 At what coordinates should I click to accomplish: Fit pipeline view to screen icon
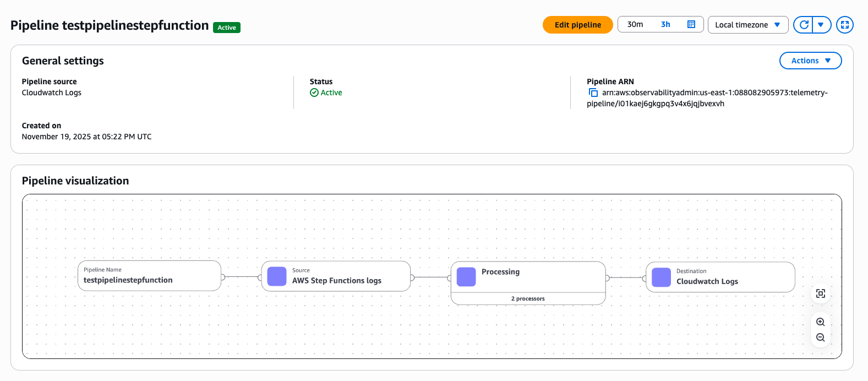tap(820, 293)
